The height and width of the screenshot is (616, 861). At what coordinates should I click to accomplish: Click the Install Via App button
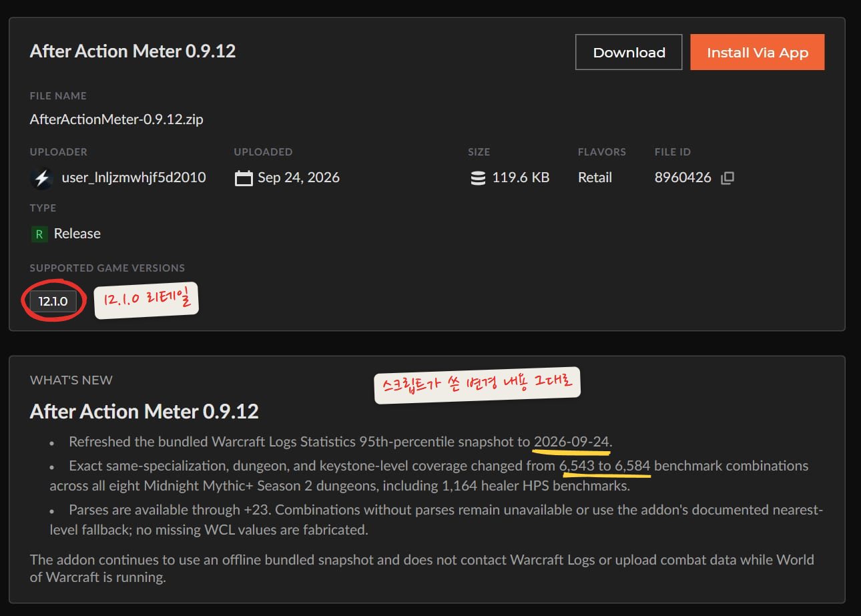pyautogui.click(x=758, y=52)
